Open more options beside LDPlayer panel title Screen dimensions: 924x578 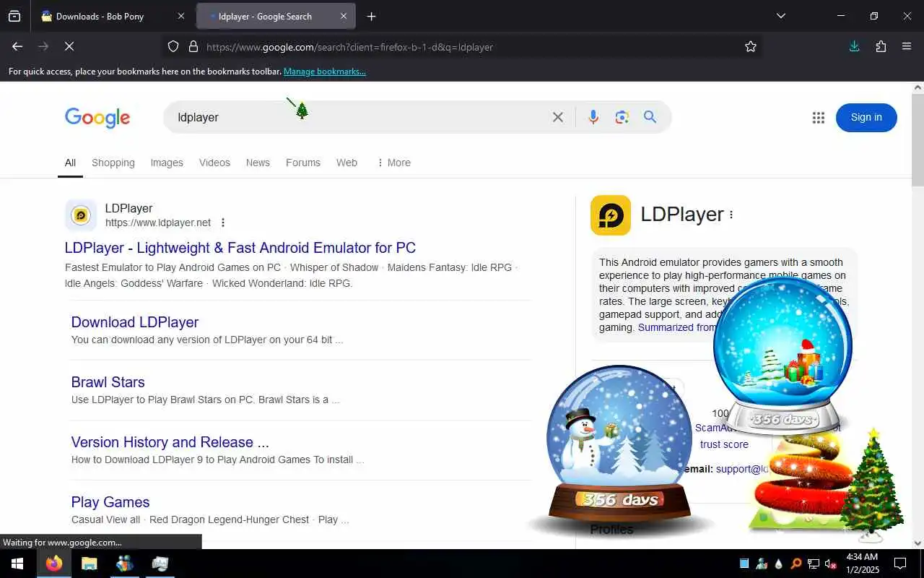(x=731, y=215)
